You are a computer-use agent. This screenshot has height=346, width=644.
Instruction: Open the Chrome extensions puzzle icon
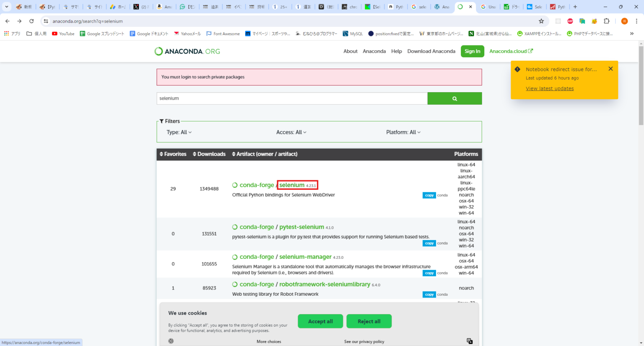(x=605, y=21)
